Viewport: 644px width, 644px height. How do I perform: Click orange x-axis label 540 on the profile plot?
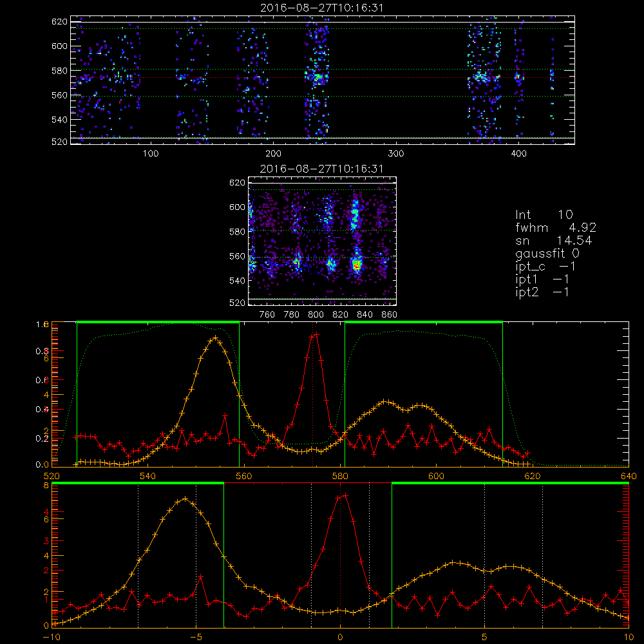pos(148,476)
